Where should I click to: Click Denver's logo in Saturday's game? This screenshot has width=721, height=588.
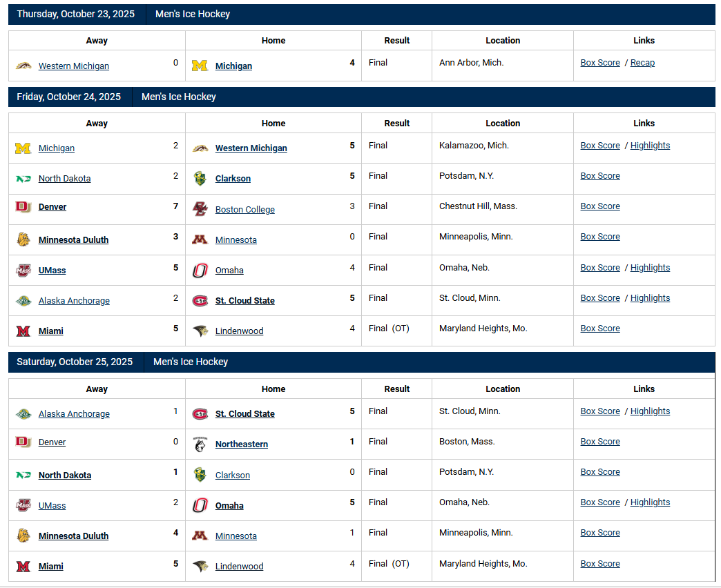pyautogui.click(x=23, y=442)
